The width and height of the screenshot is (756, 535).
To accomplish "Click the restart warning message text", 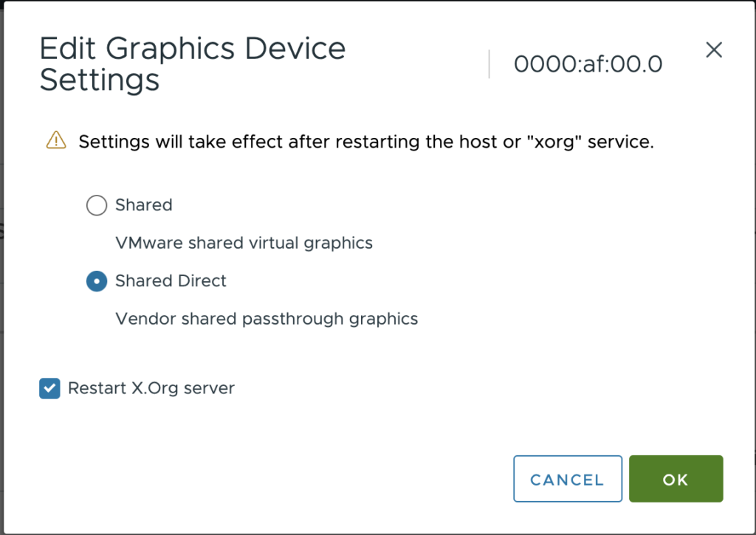I will pos(366,142).
